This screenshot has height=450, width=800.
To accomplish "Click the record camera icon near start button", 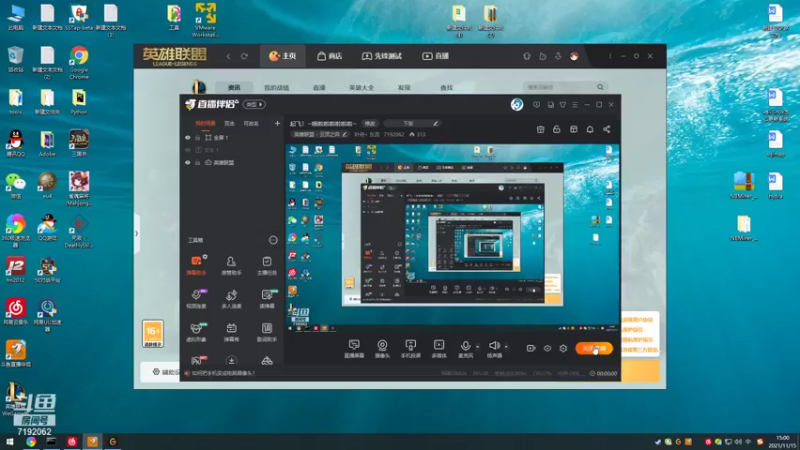I will [531, 348].
